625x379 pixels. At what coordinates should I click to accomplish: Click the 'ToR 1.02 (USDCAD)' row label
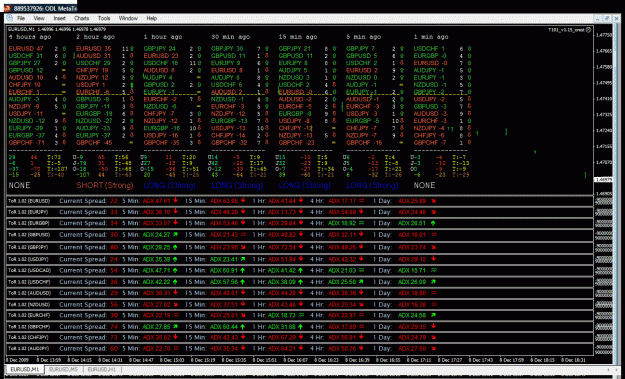(28, 271)
